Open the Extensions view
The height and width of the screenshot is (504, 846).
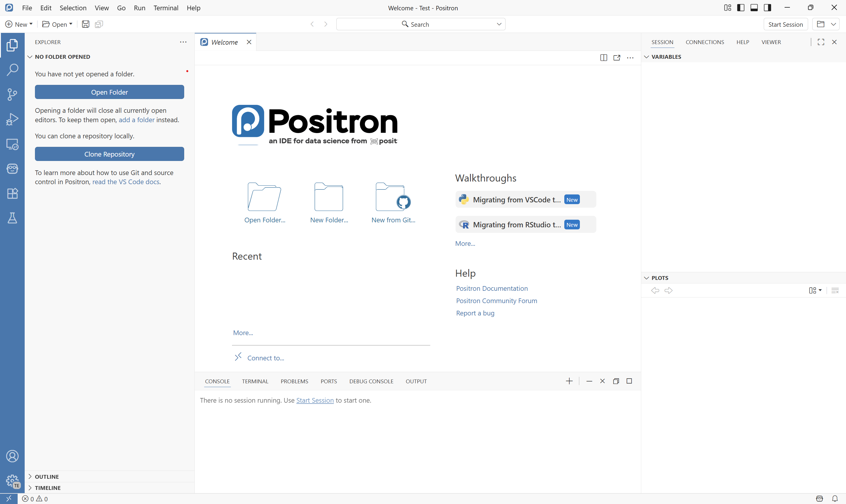(12, 193)
